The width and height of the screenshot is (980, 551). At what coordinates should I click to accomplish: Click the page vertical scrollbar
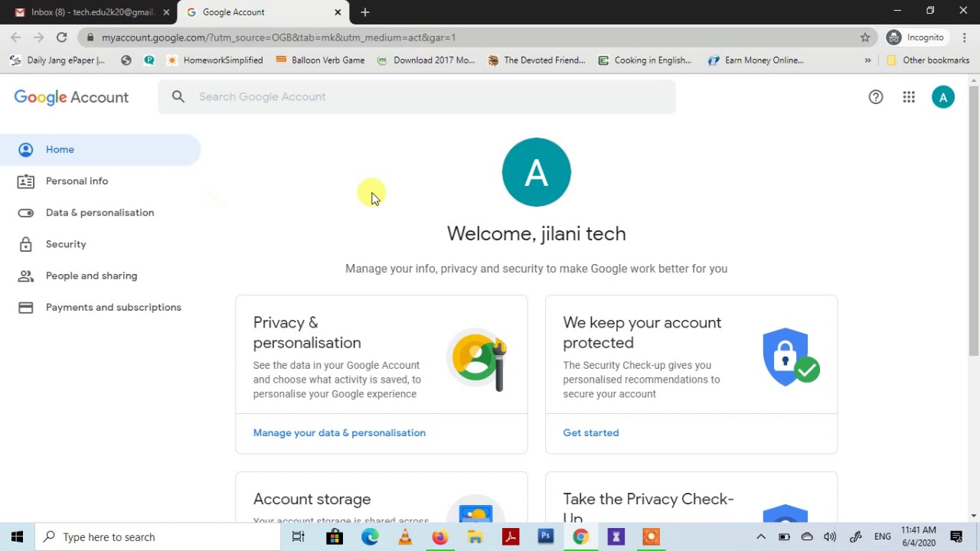974,220
